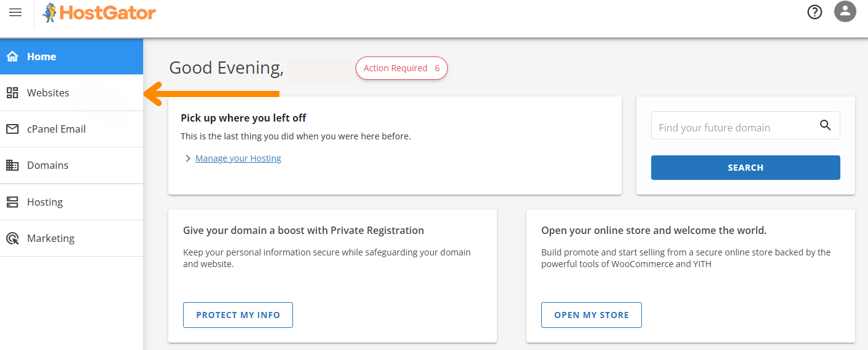Image resolution: width=868 pixels, height=350 pixels.
Task: Click the domain search magnifier icon
Action: pyautogui.click(x=825, y=125)
